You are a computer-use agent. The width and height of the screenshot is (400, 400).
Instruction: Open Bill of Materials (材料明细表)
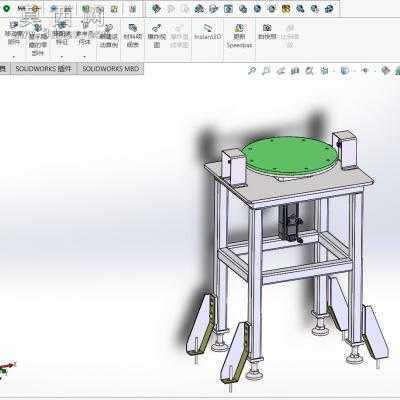click(133, 35)
